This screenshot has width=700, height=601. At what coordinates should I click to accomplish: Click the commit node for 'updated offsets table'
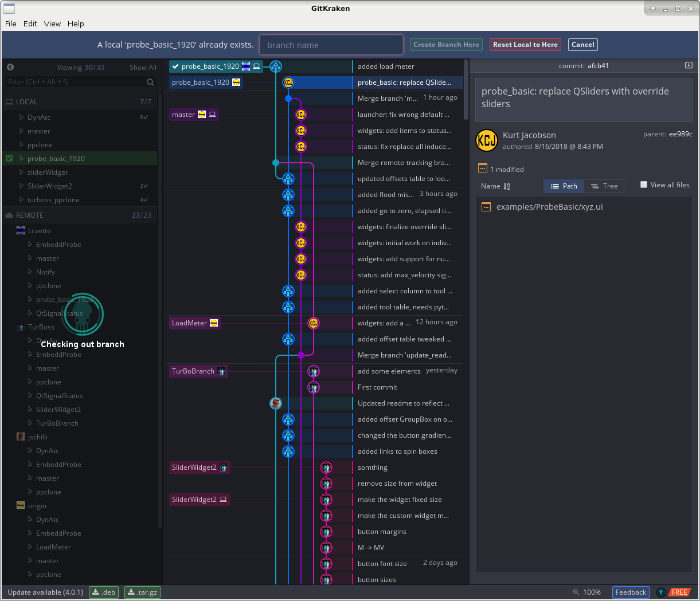point(288,179)
